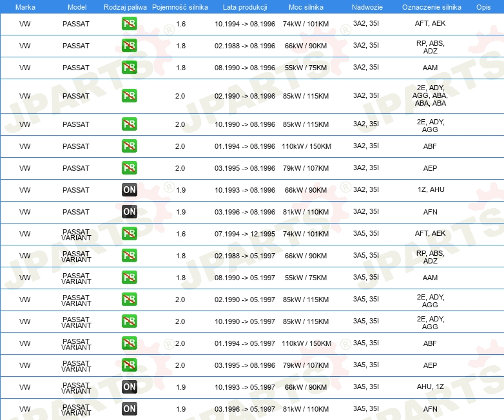504x420 pixels.
Task: Click 81kW / 110KM in the 03.1996 -> 05.1997 row
Action: point(305,409)
